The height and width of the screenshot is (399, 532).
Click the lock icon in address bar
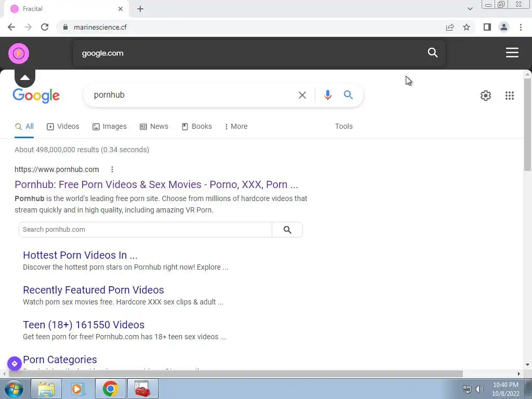(65, 27)
